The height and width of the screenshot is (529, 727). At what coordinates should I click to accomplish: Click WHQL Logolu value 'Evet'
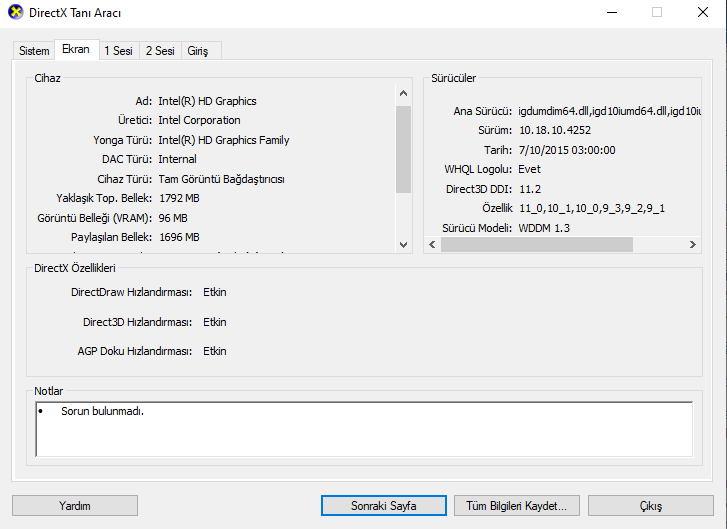[529, 169]
